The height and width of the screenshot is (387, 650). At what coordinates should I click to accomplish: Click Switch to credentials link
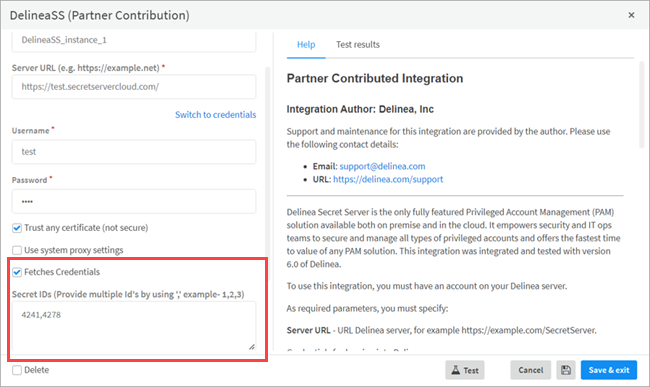pyautogui.click(x=216, y=115)
